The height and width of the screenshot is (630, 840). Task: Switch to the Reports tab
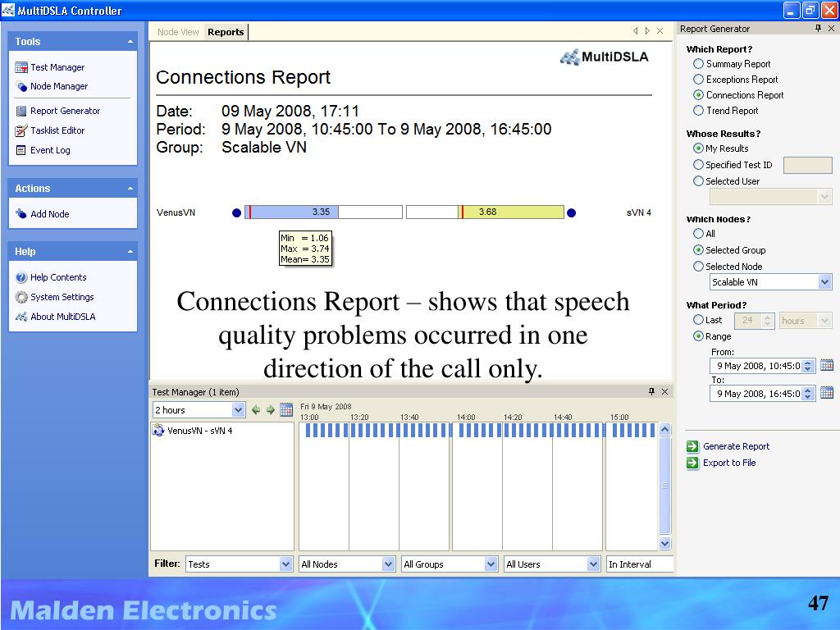click(x=226, y=32)
